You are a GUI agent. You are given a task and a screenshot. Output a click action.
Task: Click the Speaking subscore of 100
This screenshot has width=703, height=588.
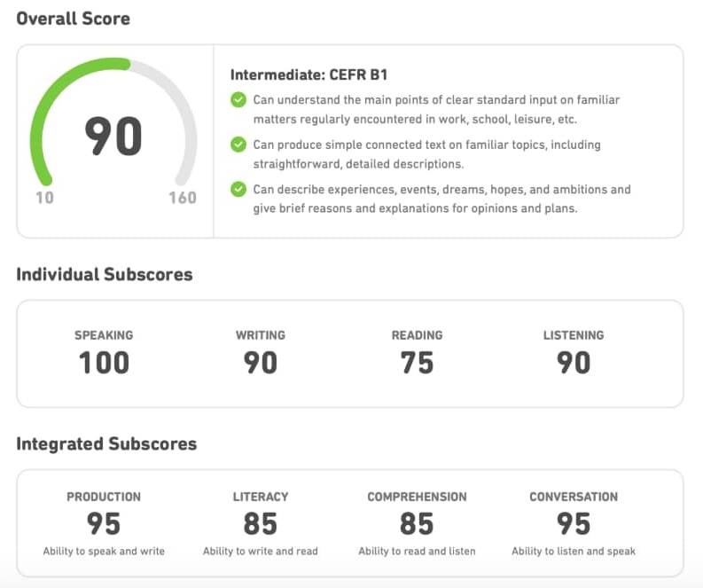point(104,362)
